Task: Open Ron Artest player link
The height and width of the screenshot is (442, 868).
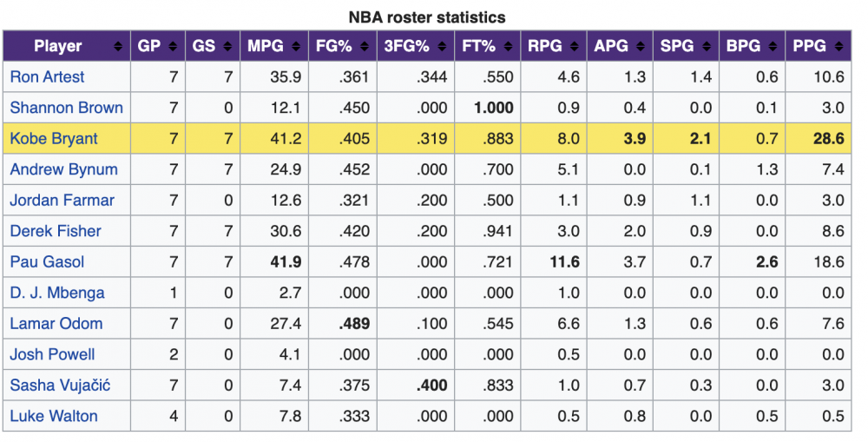Action: 47,77
